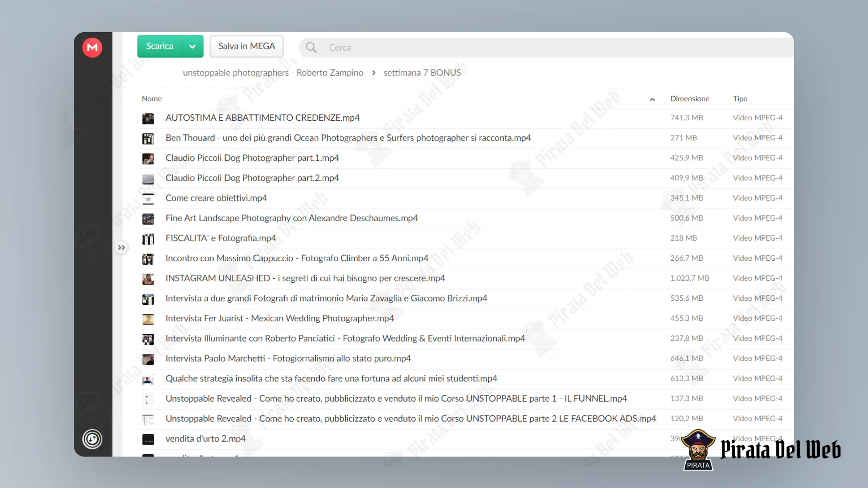Click FISCALITA' e Fotografia.mp4 thumbnail icon
The height and width of the screenshot is (488, 868).
tap(148, 239)
